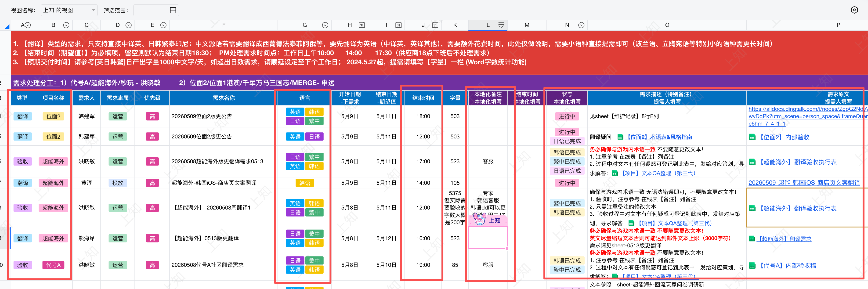Screen dimensions: 868x289
Task: Select end time cell 19:00
Action: [x=423, y=265]
